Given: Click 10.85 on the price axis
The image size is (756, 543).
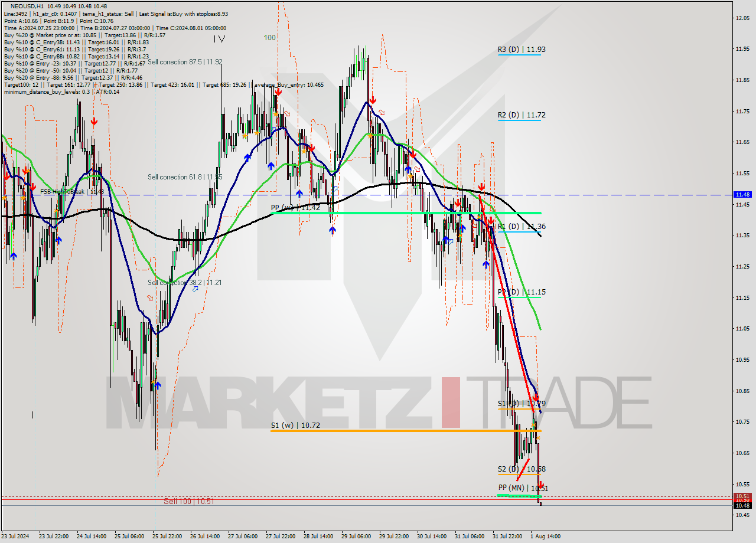Looking at the screenshot, I should coord(743,391).
